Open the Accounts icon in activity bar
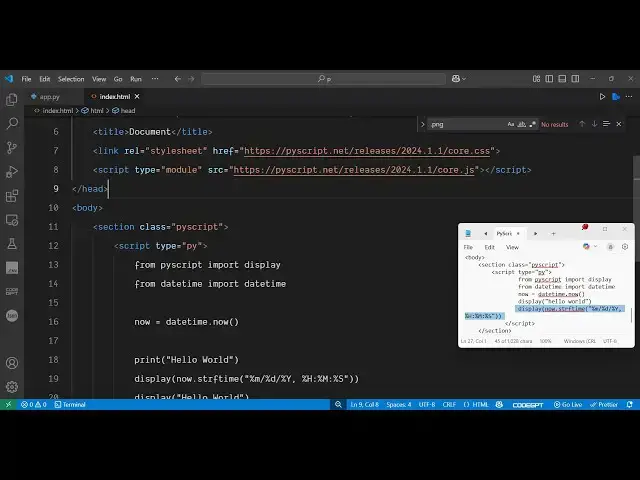This screenshot has height=480, width=640. point(12,363)
